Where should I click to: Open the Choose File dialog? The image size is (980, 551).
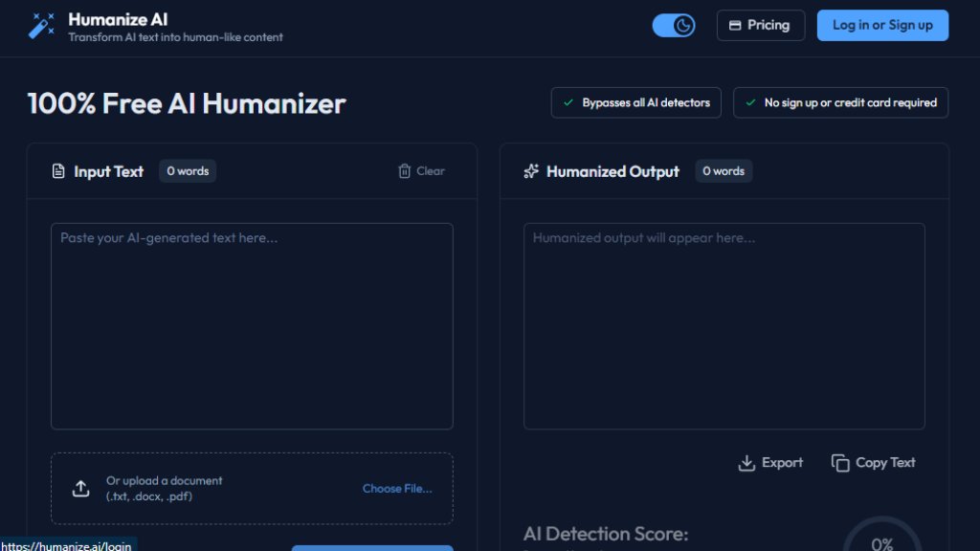[397, 489]
